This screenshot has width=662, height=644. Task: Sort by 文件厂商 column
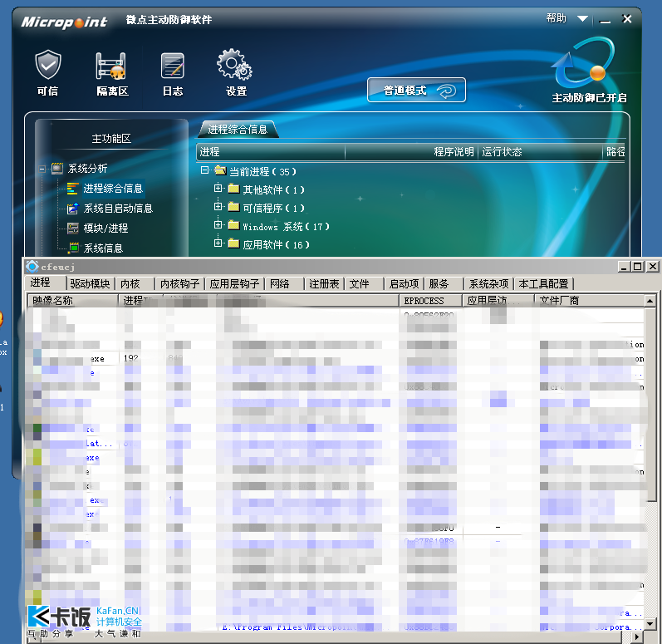click(590, 301)
